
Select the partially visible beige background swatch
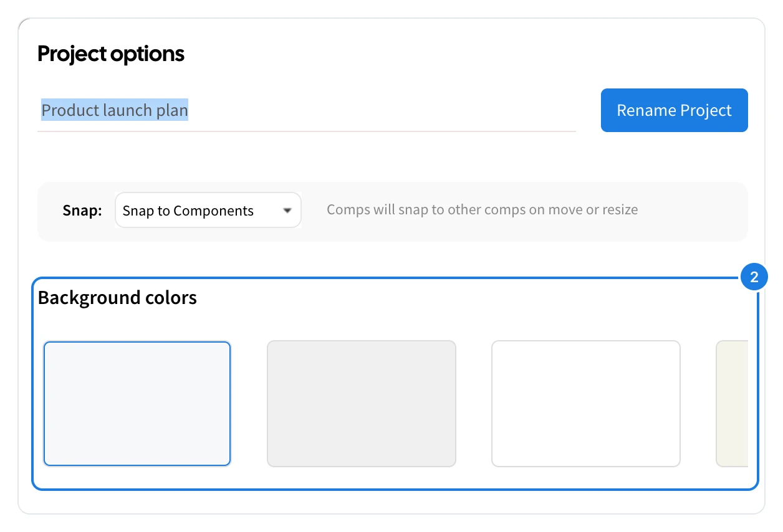point(732,404)
